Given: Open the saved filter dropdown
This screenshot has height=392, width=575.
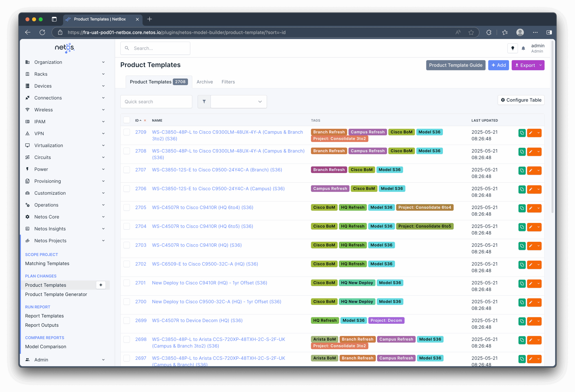Looking at the screenshot, I should (239, 101).
